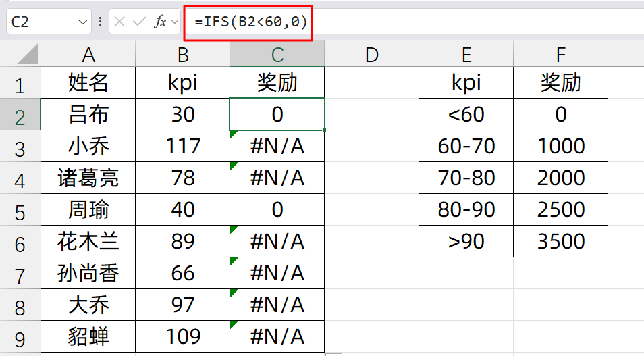Click kpi value 97 cell
This screenshot has height=356, width=644.
(x=182, y=305)
